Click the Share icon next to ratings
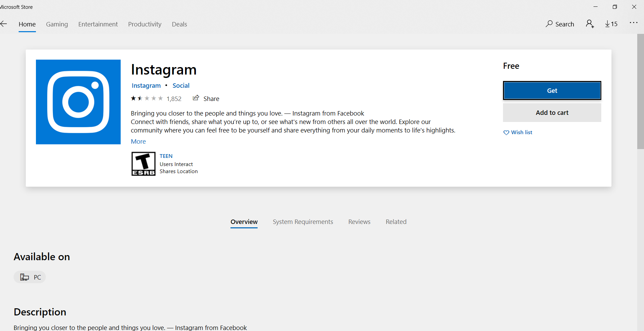The image size is (644, 331). (196, 98)
